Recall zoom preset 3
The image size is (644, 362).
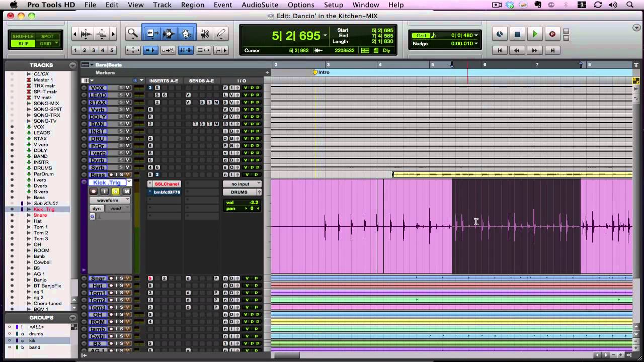94,50
